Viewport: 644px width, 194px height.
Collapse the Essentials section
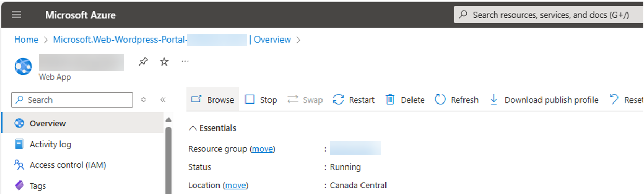click(212, 128)
